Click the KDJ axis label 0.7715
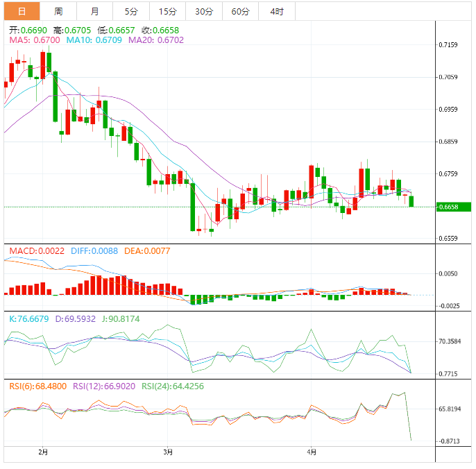 pyautogui.click(x=448, y=374)
